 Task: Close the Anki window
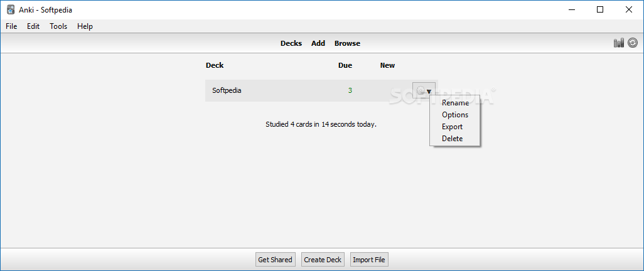(x=629, y=10)
